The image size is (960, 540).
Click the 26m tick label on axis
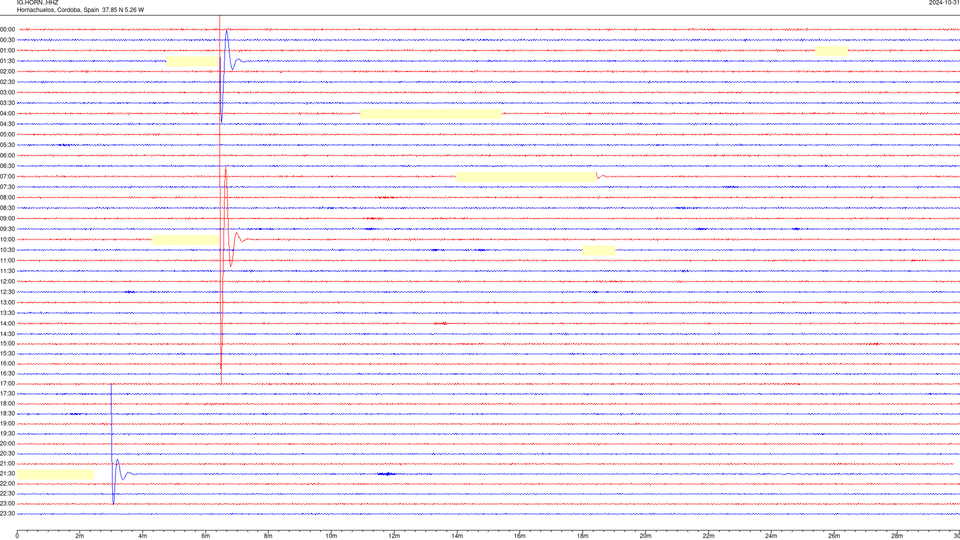point(834,536)
